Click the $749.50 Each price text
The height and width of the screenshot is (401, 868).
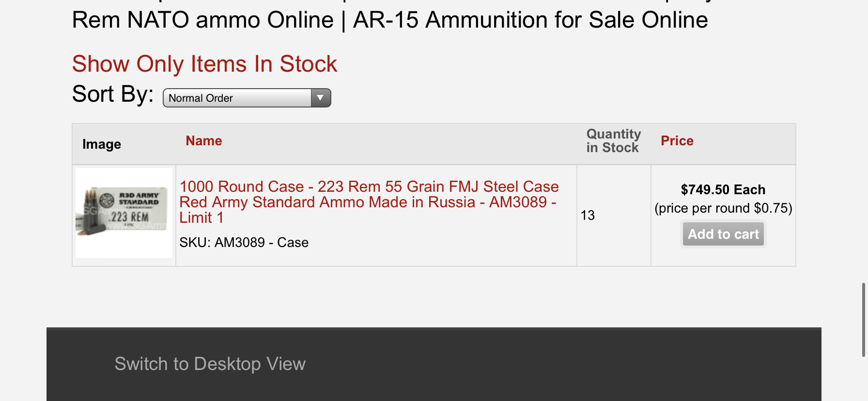723,190
